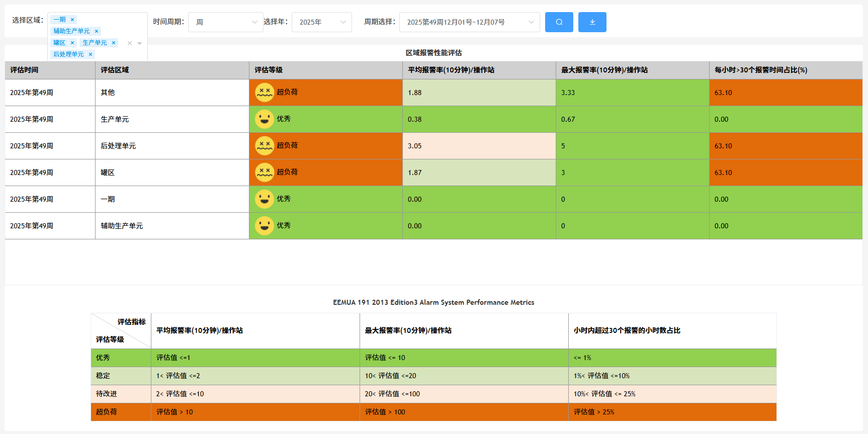Image resolution: width=868 pixels, height=434 pixels.
Task: Click the 63.10 percentage in 其他 row
Action: point(723,93)
